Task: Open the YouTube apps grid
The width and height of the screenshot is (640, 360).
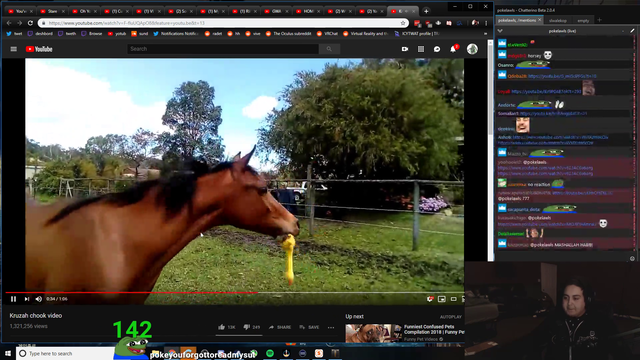Action: pyautogui.click(x=421, y=49)
